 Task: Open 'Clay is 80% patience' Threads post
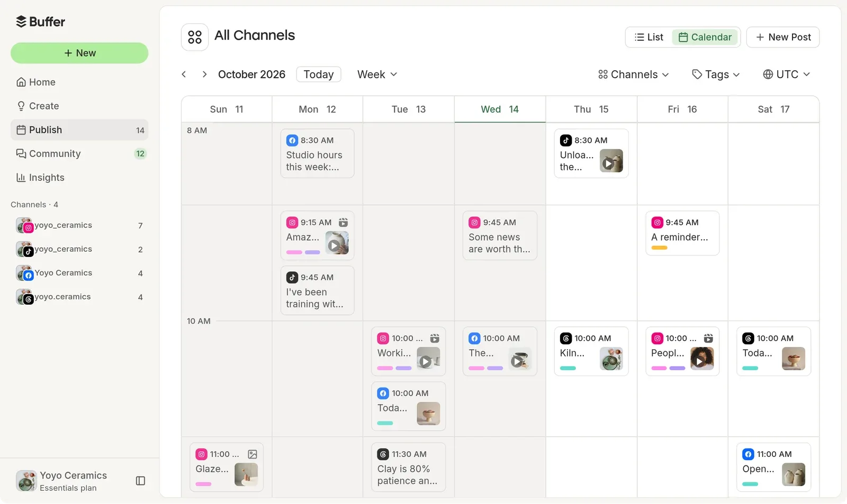point(408,468)
